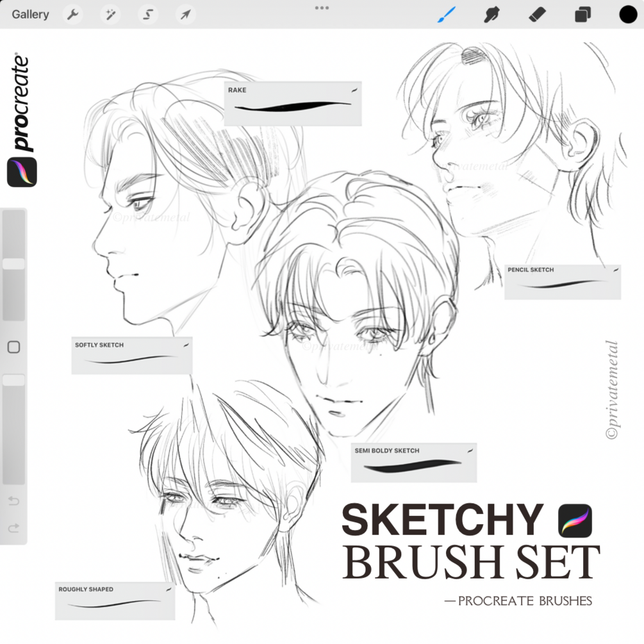Select the Paint brush tool
644x644 pixels.
point(447,14)
